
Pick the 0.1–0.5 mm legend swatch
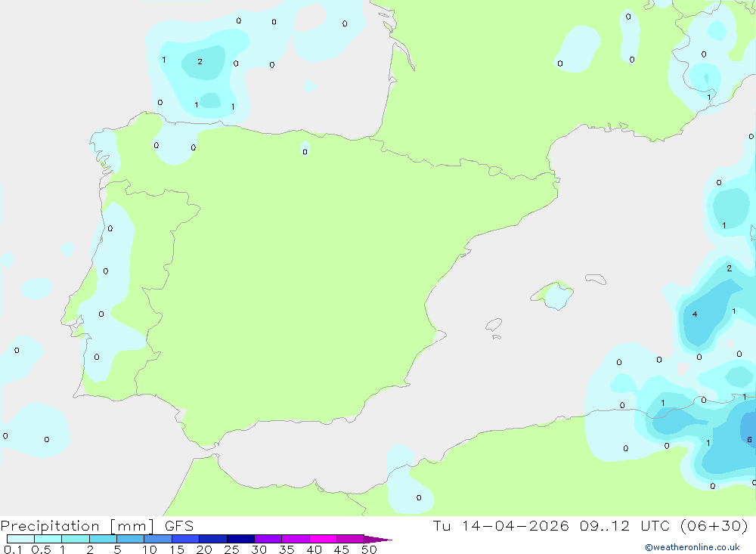pos(20,539)
